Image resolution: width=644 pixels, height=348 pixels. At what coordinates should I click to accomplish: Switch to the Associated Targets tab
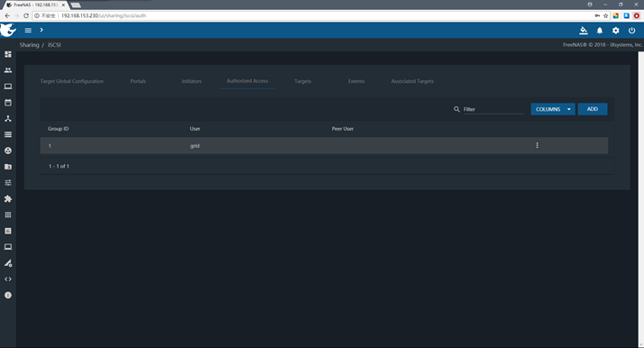pyautogui.click(x=412, y=81)
